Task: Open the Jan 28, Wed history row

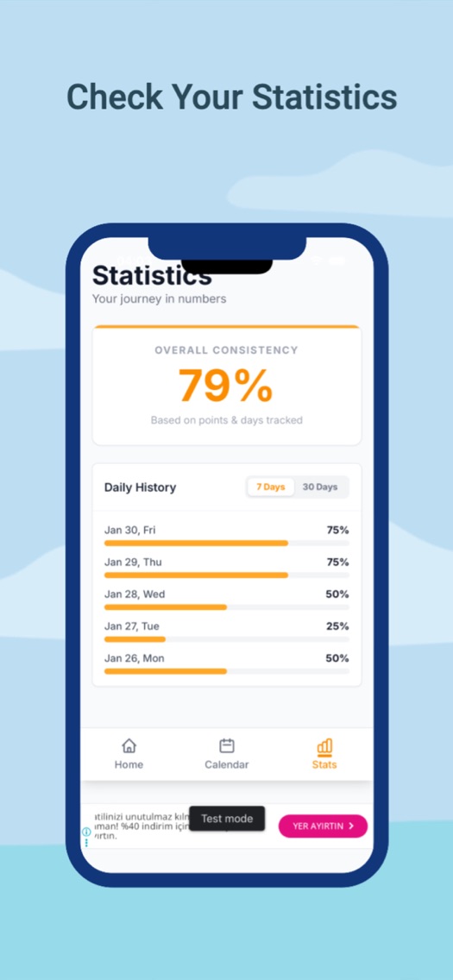Action: [x=227, y=600]
